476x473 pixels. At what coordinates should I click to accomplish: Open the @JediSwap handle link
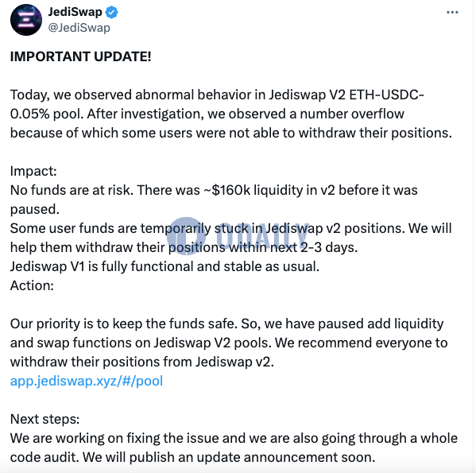79,28
